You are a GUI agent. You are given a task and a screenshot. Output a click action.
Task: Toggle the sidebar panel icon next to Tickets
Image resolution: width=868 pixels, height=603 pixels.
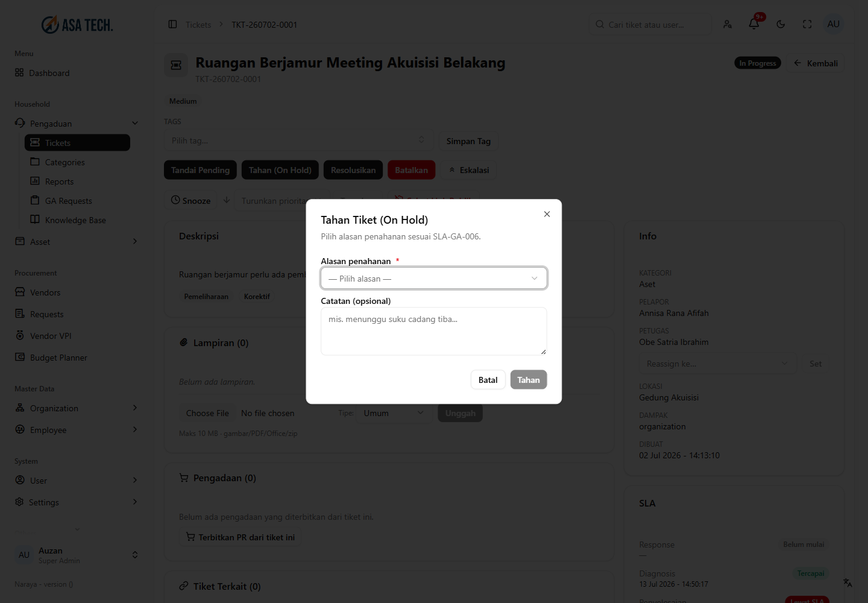point(172,24)
